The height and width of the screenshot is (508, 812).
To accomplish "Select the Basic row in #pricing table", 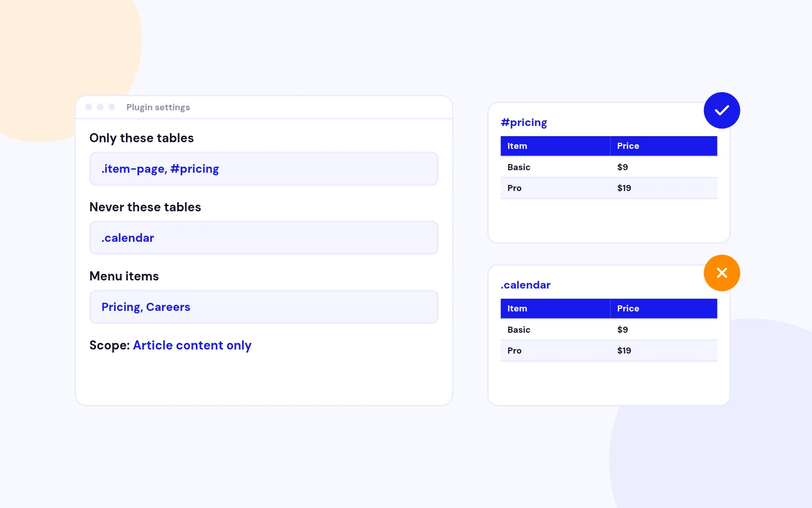I will pyautogui.click(x=609, y=167).
